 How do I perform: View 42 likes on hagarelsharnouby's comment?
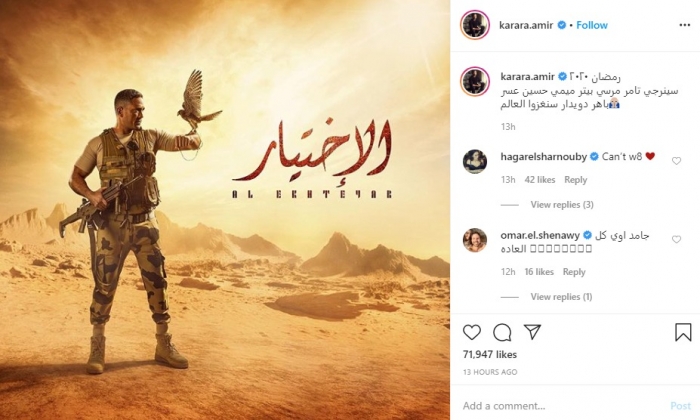point(540,180)
